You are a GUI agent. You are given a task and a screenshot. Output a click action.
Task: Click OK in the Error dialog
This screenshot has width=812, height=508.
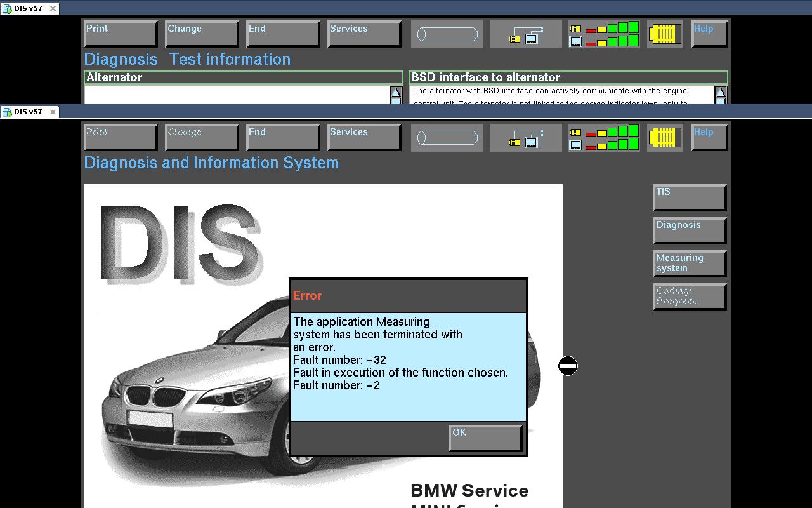[485, 438]
